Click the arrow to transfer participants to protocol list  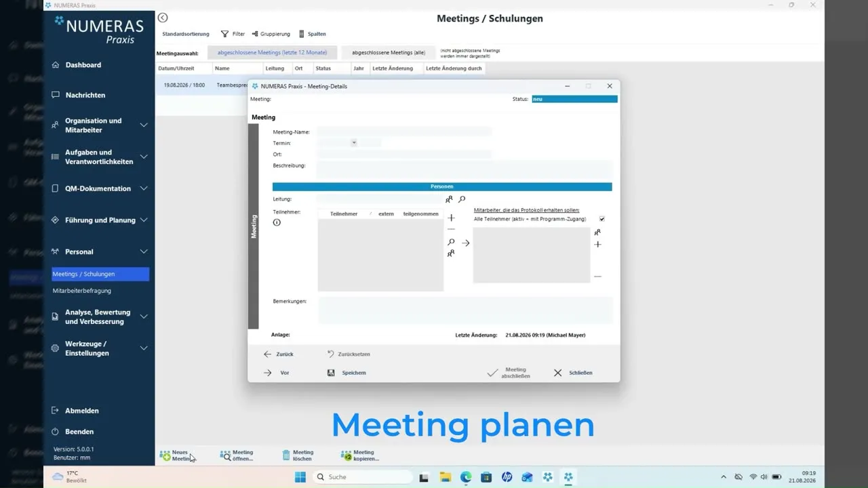(x=466, y=243)
